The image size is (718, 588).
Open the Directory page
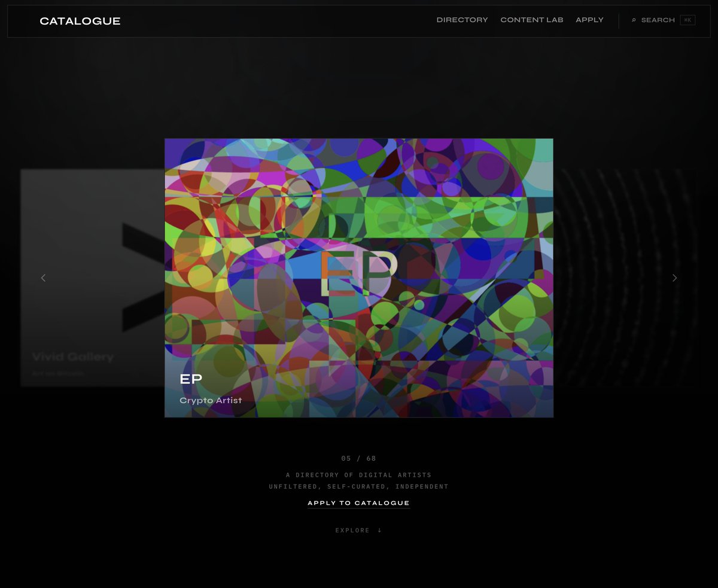tap(462, 20)
